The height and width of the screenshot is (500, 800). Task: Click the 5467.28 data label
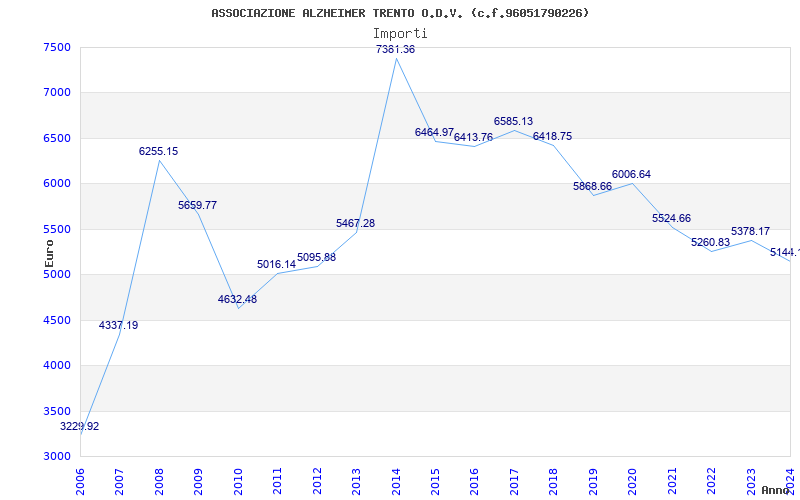click(x=356, y=223)
